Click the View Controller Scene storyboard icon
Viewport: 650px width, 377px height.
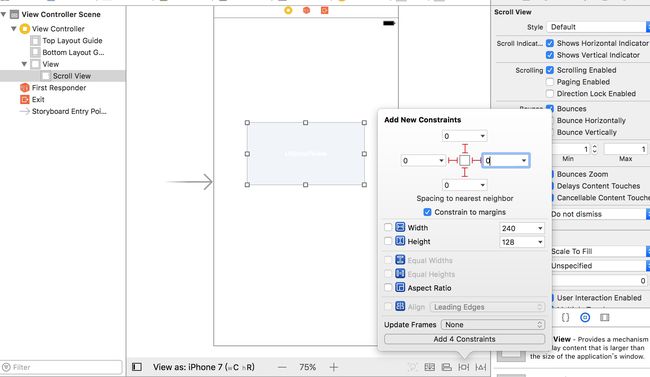(15, 15)
